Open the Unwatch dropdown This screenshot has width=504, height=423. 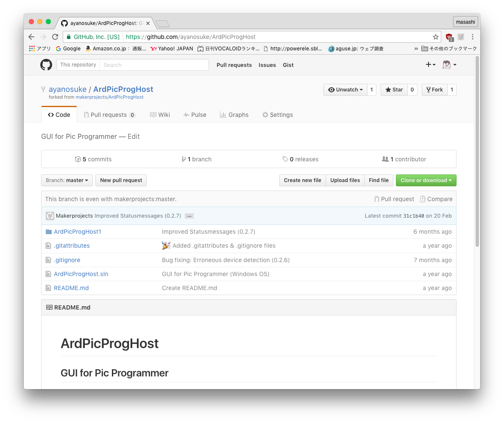point(345,90)
